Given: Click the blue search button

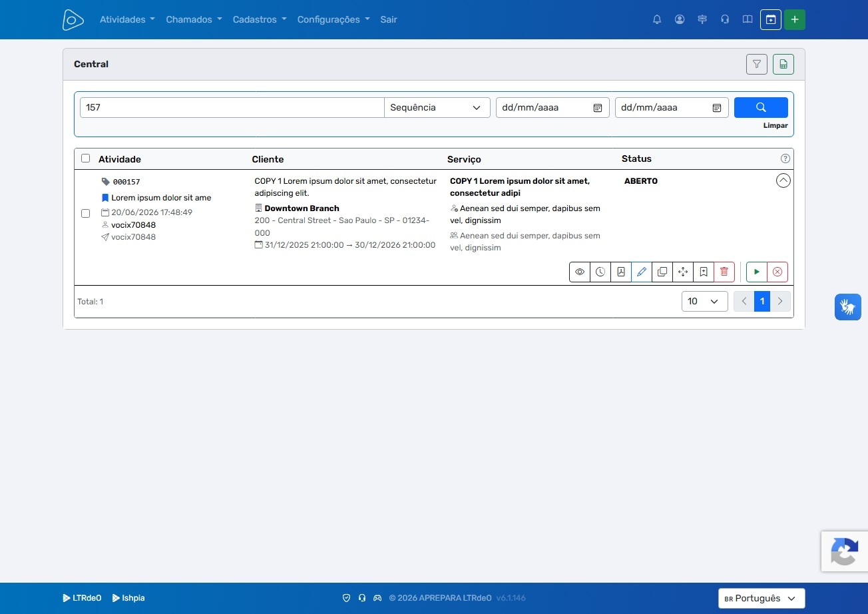Looking at the screenshot, I should click(761, 107).
